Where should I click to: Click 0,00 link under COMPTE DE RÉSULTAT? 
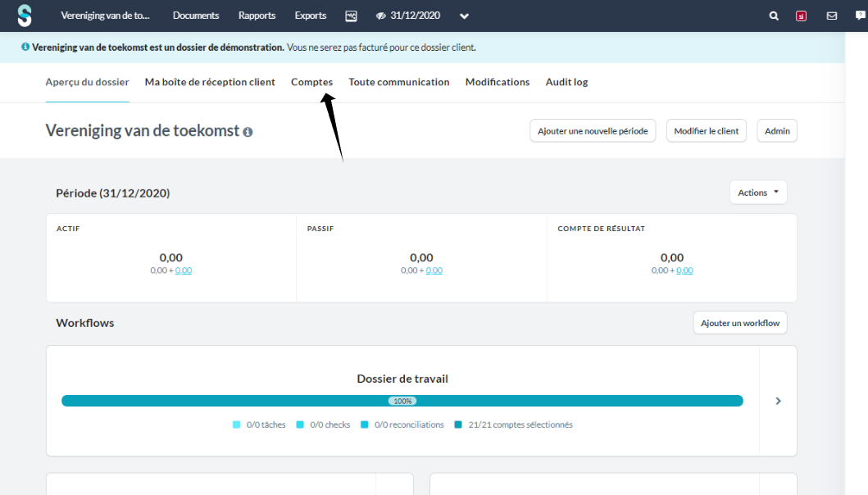click(684, 270)
